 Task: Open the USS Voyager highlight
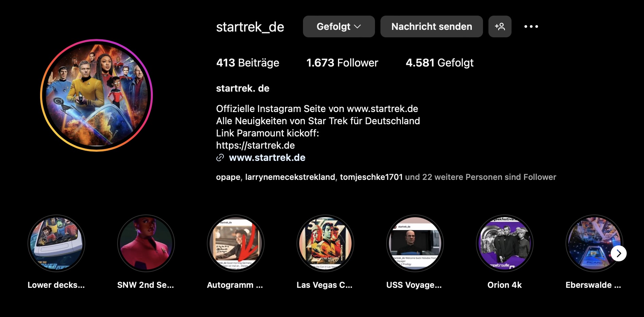(415, 243)
